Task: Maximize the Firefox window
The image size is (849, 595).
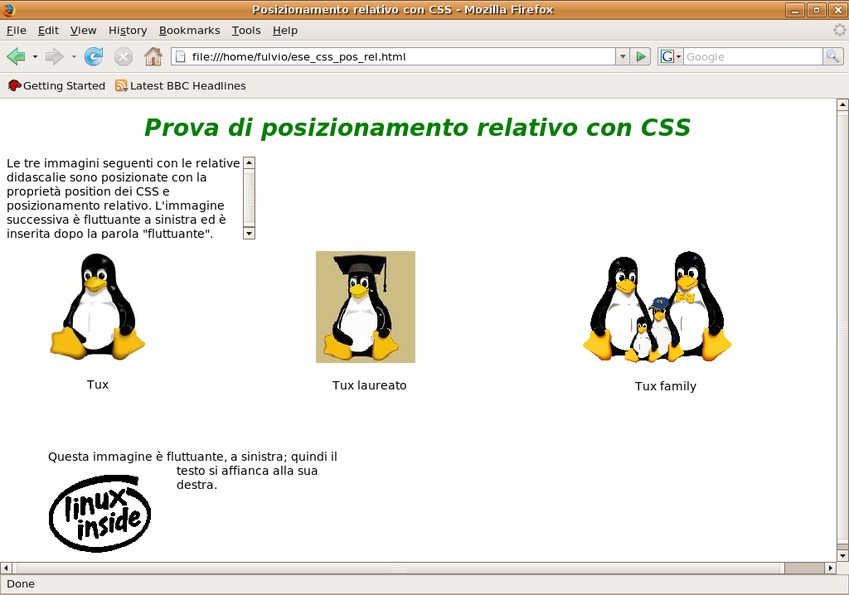Action: (x=816, y=10)
